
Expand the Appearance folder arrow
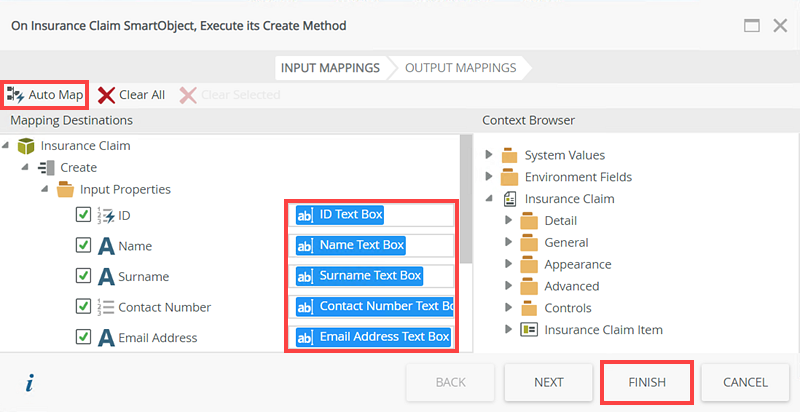point(509,265)
